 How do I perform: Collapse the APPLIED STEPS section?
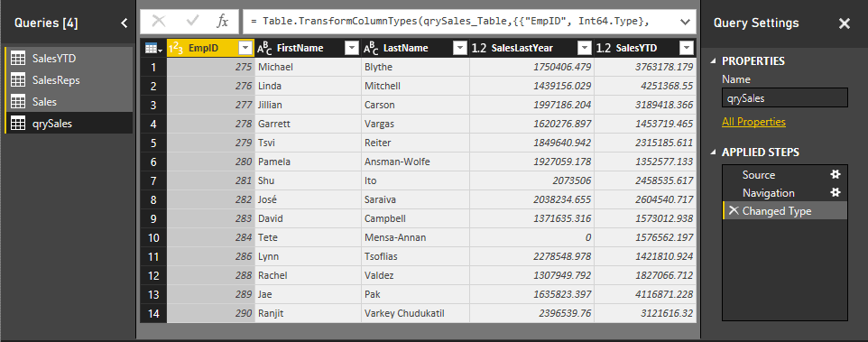[713, 153]
